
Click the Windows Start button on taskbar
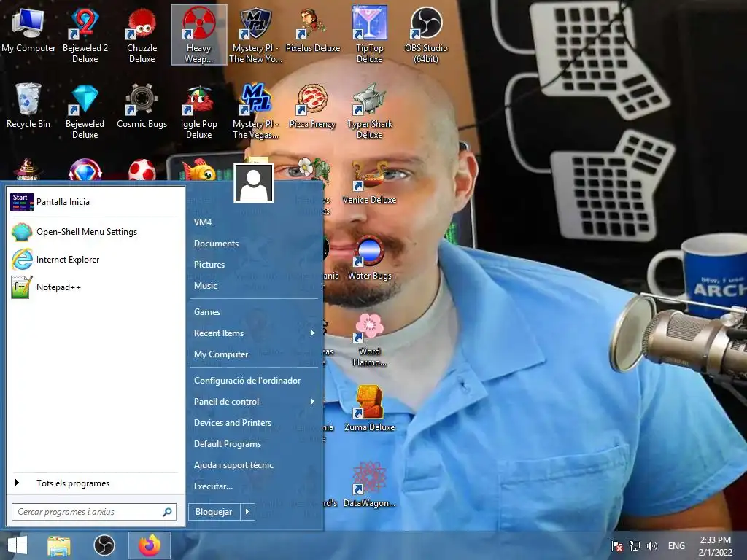(x=18, y=545)
